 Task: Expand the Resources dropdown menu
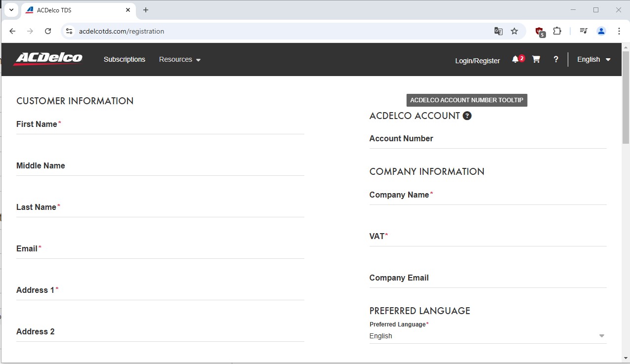[x=180, y=59]
